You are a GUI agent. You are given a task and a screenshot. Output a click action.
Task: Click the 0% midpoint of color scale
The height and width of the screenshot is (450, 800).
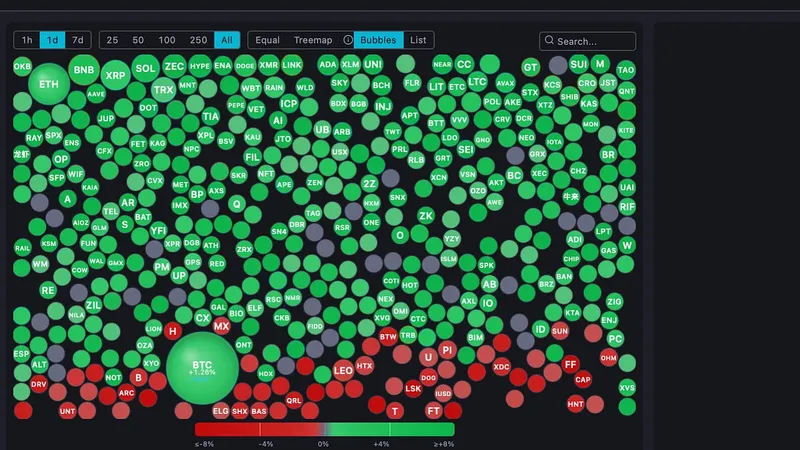(x=323, y=444)
